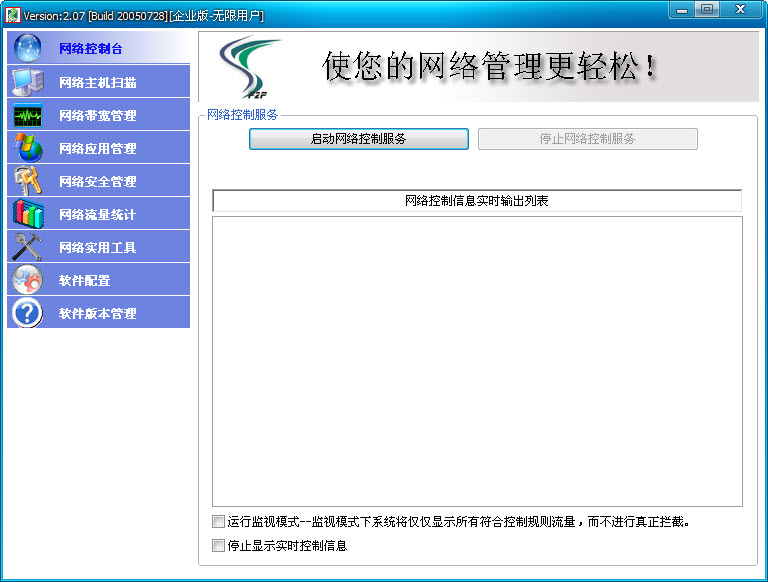The image size is (768, 582).
Task: Click the computer icon for 网络主机扫描
Action: 27,82
